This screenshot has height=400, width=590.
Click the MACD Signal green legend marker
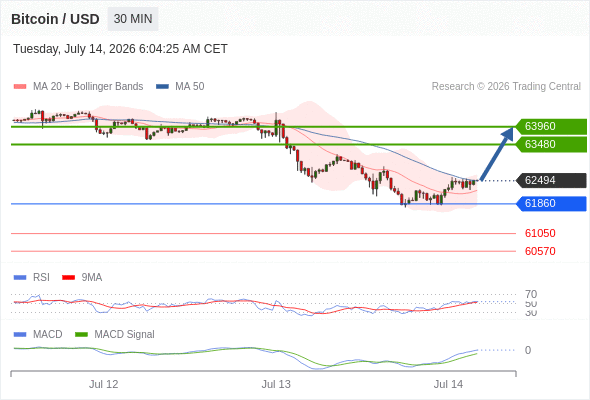tap(81, 335)
